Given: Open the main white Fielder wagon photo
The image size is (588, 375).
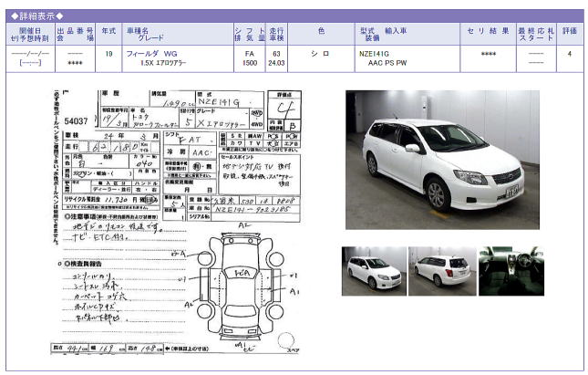Looking at the screenshot, I should [x=442, y=160].
